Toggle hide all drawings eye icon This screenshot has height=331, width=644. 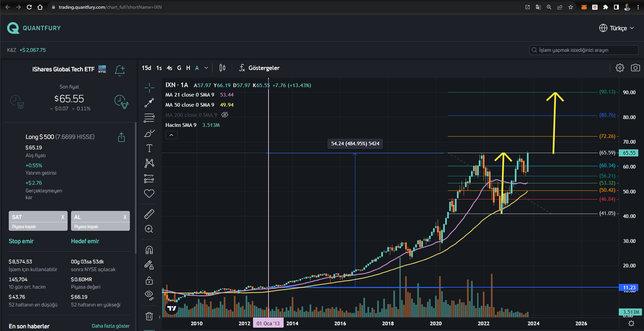pyautogui.click(x=149, y=295)
